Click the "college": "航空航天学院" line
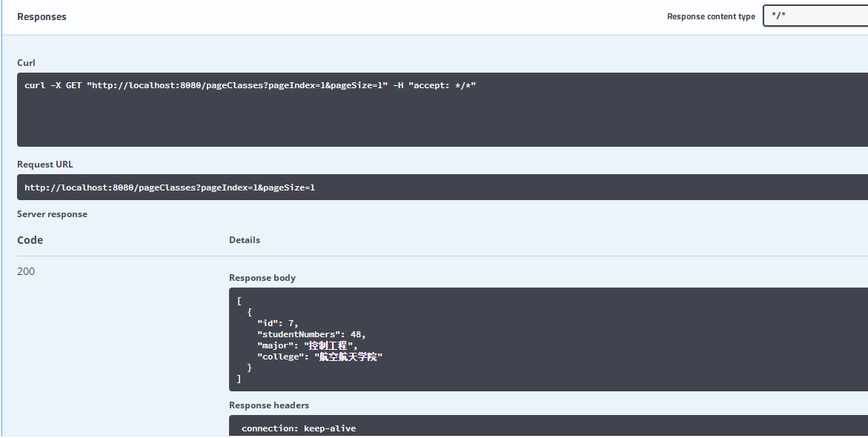Screen dimensions: 868x438 click(x=319, y=356)
